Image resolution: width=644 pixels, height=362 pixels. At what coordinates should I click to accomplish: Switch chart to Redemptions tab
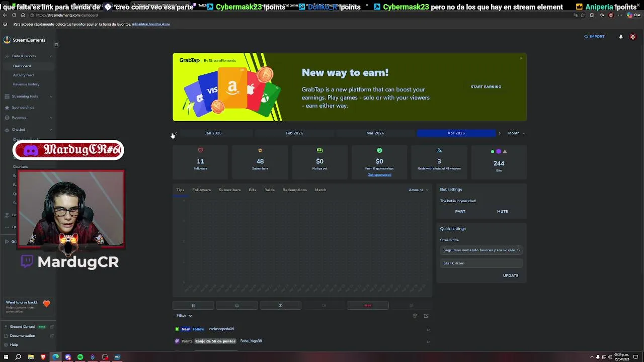point(294,190)
